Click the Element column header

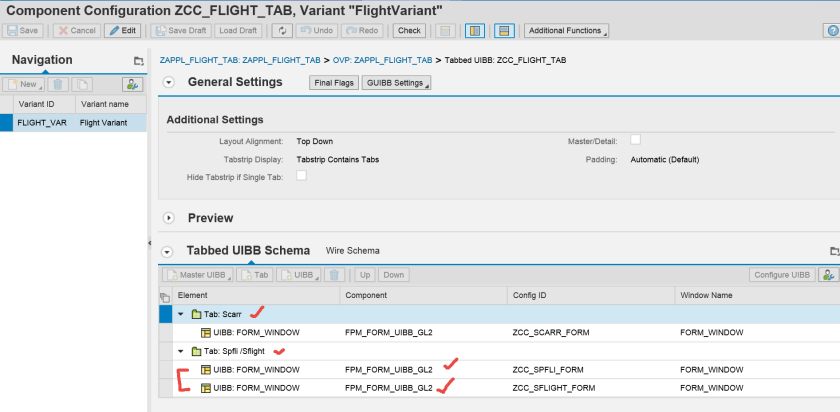tap(256, 295)
